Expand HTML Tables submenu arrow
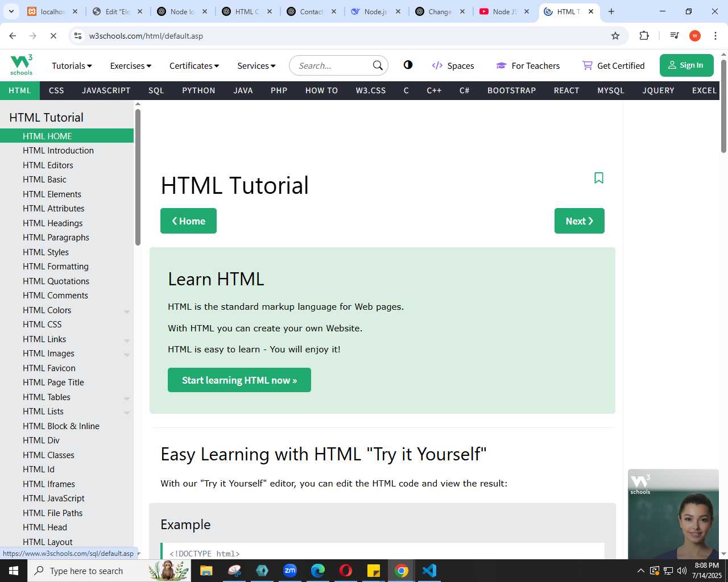Screen dimensions: 728x582 coord(127,398)
